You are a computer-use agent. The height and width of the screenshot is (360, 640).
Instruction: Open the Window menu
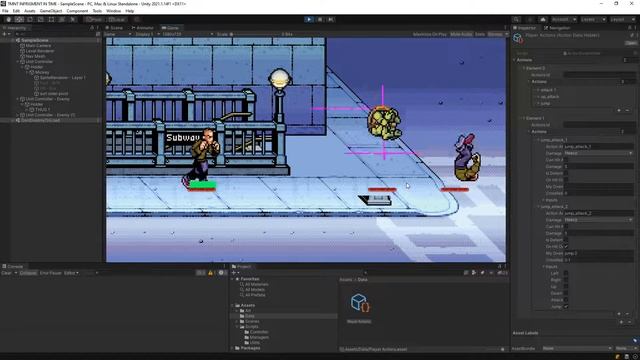(x=113, y=11)
